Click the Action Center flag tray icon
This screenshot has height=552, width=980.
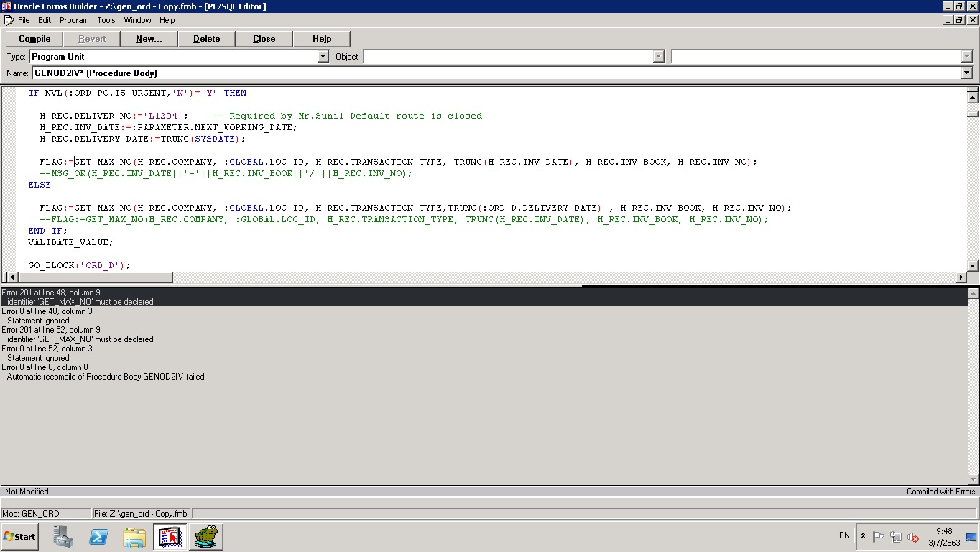[878, 536]
